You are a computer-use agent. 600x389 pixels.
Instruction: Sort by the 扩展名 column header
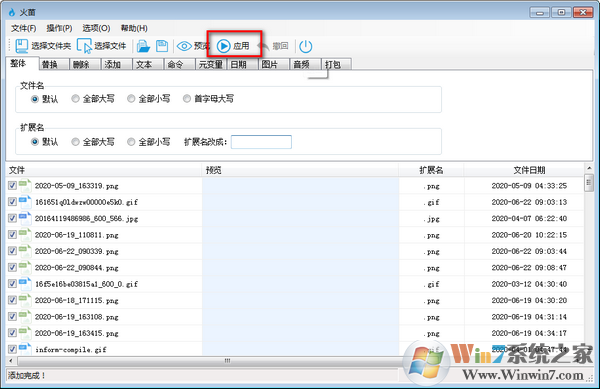tap(432, 170)
